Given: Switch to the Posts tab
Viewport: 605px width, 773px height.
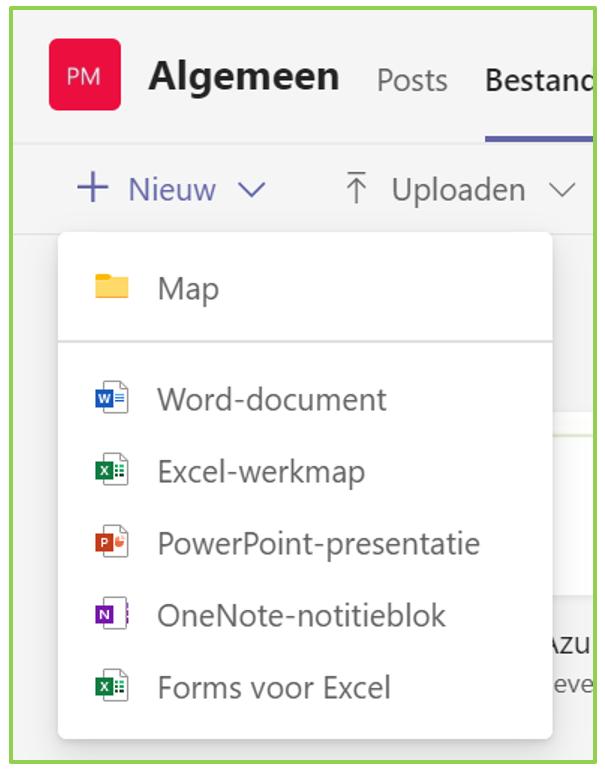Looking at the screenshot, I should click(412, 80).
